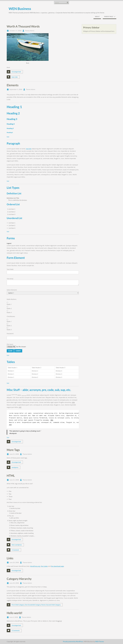
Task: Open the WEN Business site title
Action: (20, 9)
